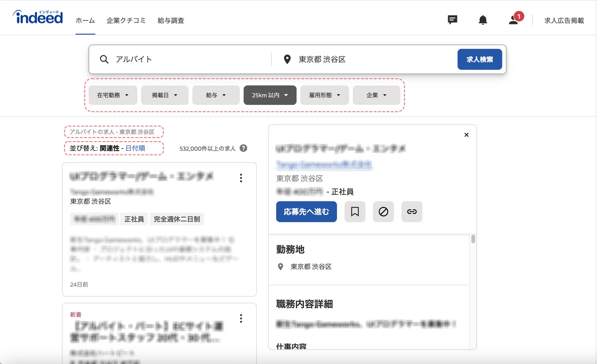Close the job details panel

tap(466, 135)
